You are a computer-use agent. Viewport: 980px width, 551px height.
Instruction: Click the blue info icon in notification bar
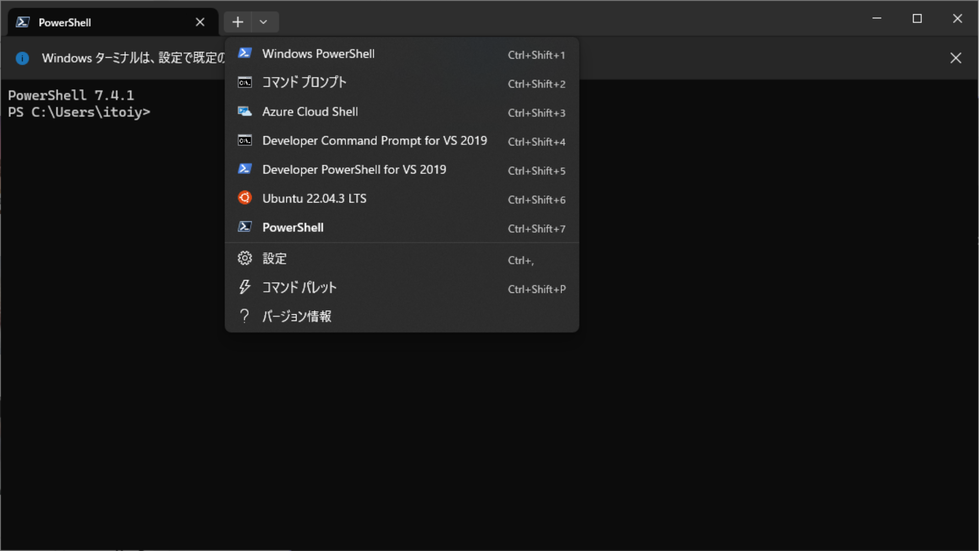(x=22, y=58)
